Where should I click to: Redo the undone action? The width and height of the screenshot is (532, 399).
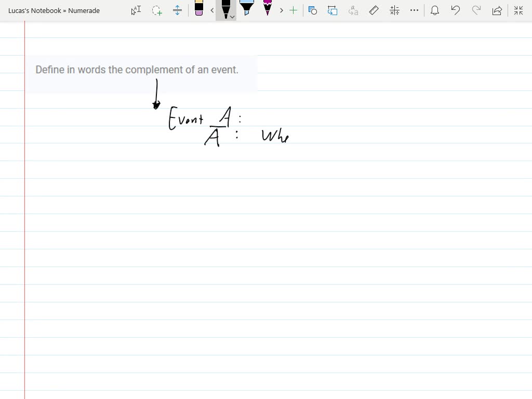click(476, 10)
